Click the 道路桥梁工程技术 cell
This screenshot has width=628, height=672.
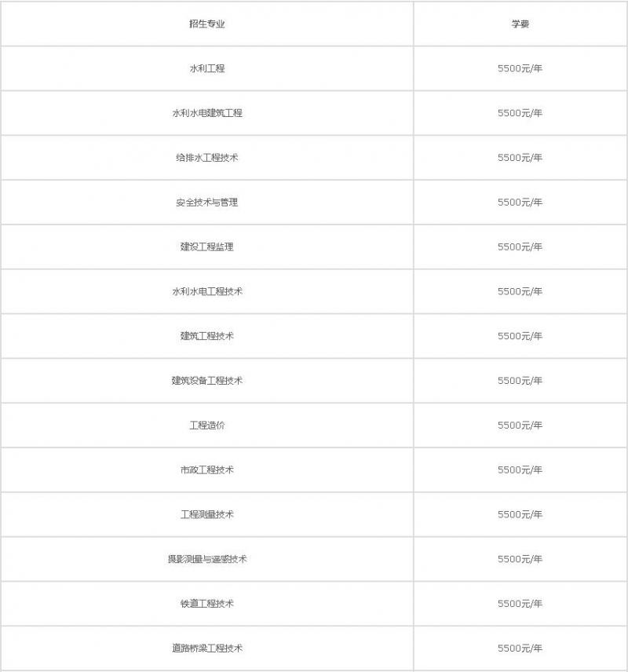coord(207,648)
